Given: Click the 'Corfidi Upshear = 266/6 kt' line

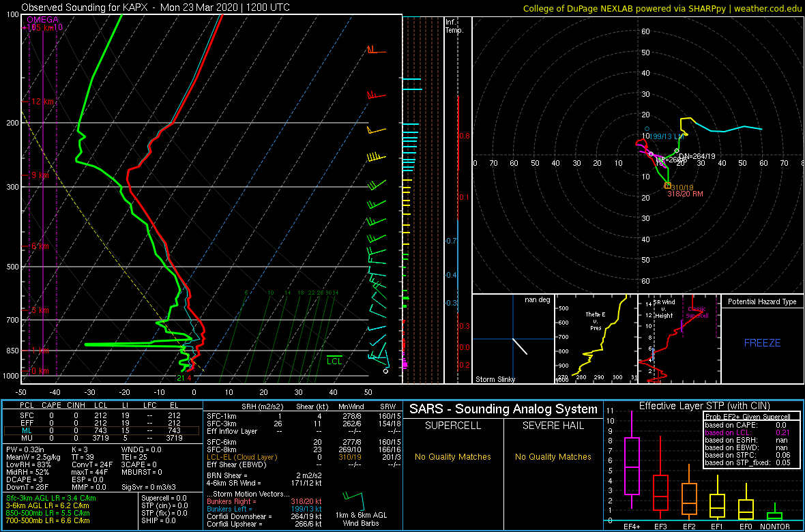Looking at the screenshot, I should (264, 524).
